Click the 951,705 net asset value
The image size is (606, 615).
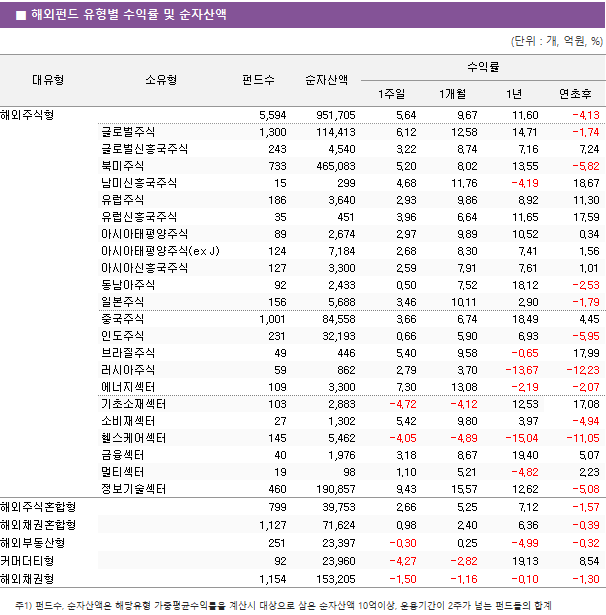pos(336,115)
